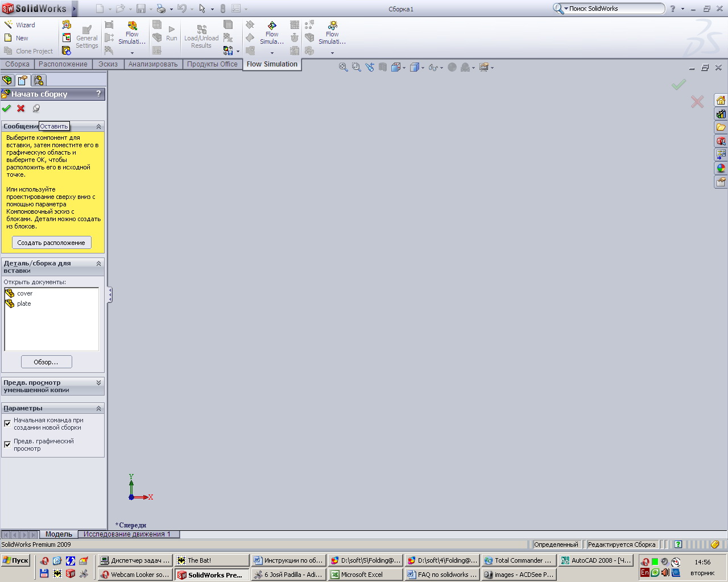
Task: Launch the Flow Simulation Wizard
Action: [x=20, y=25]
